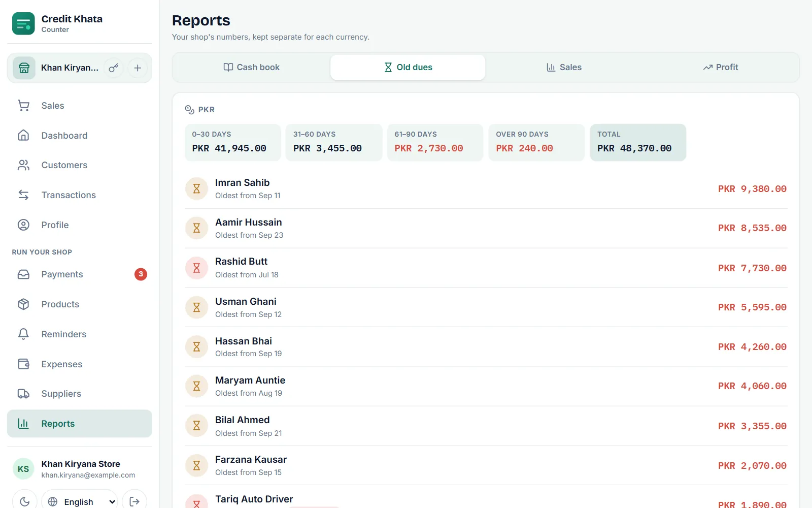This screenshot has width=812, height=508.
Task: Click the people Customers icon
Action: 23,165
